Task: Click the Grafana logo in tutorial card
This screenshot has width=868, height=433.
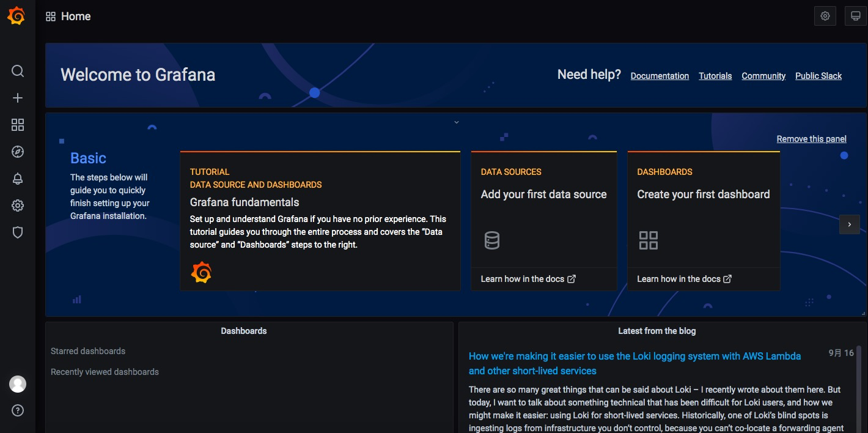Action: click(201, 272)
